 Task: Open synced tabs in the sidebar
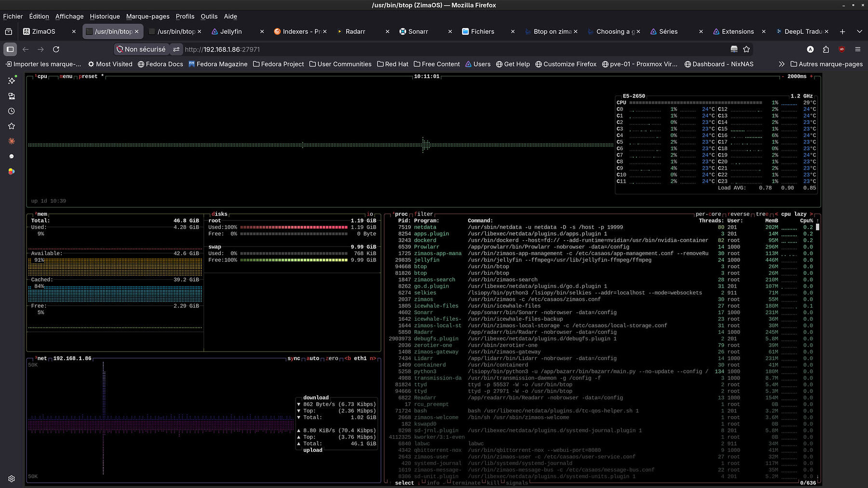coord(12,96)
